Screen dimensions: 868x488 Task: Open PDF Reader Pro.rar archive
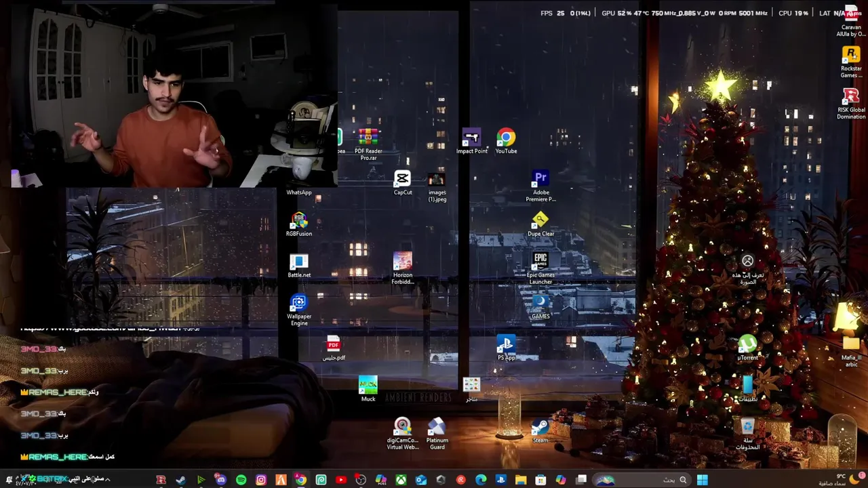pyautogui.click(x=368, y=145)
